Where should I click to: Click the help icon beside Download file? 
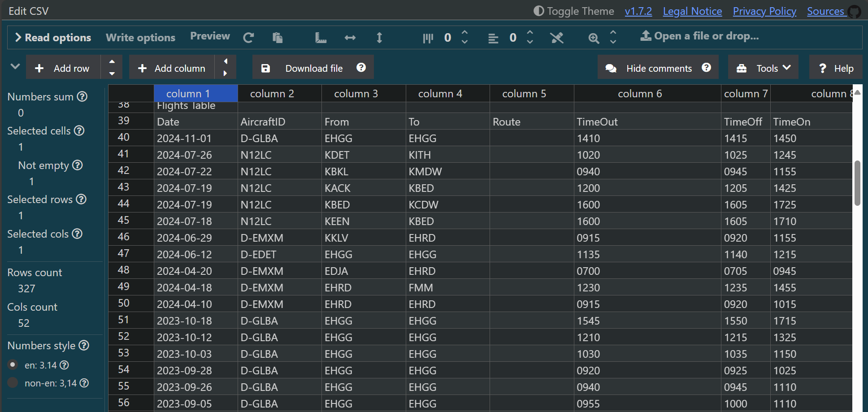coord(361,67)
